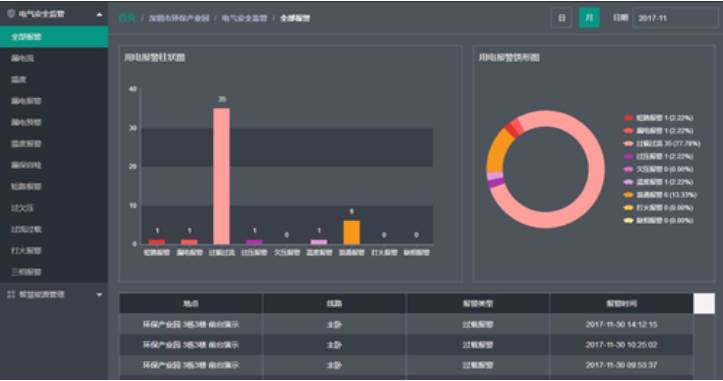The image size is (723, 381).
Task: Select the green 月 (month) view toggle
Action: pos(589,18)
